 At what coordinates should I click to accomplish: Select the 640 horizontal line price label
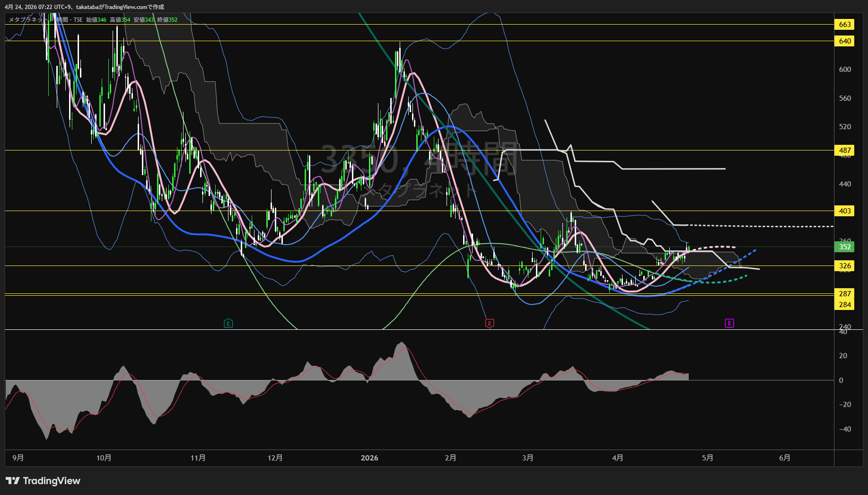pyautogui.click(x=845, y=41)
